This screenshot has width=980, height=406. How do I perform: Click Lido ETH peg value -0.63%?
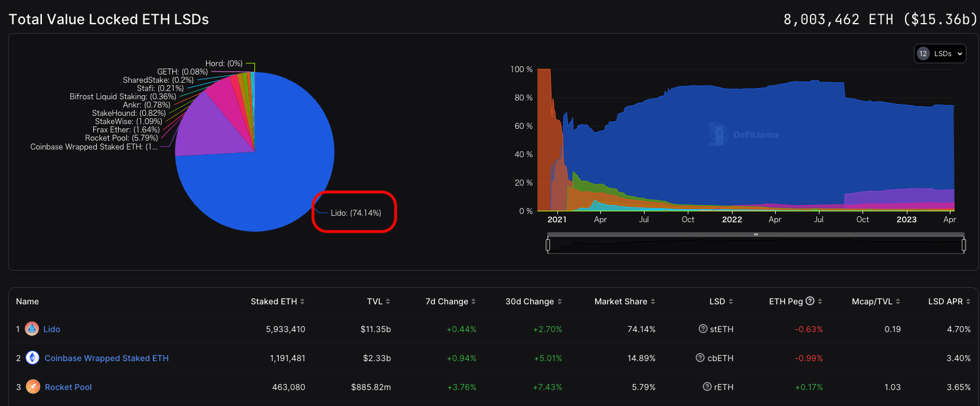tap(809, 329)
